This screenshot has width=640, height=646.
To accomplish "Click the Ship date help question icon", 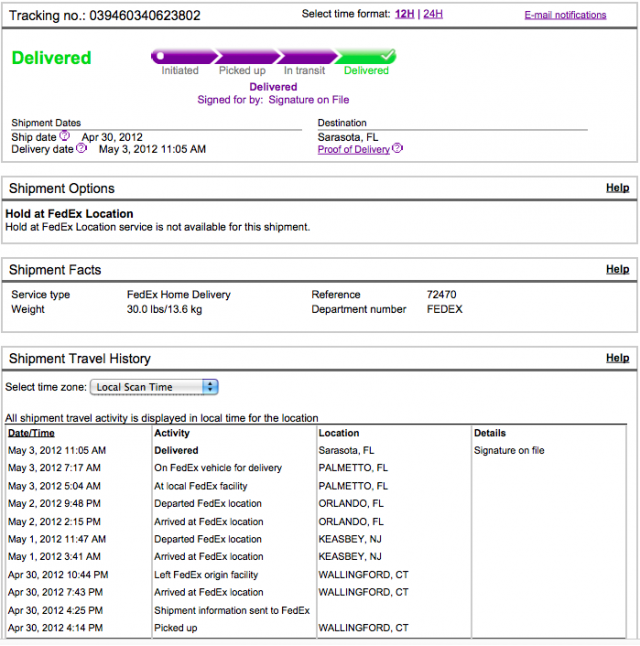I will coord(65,136).
